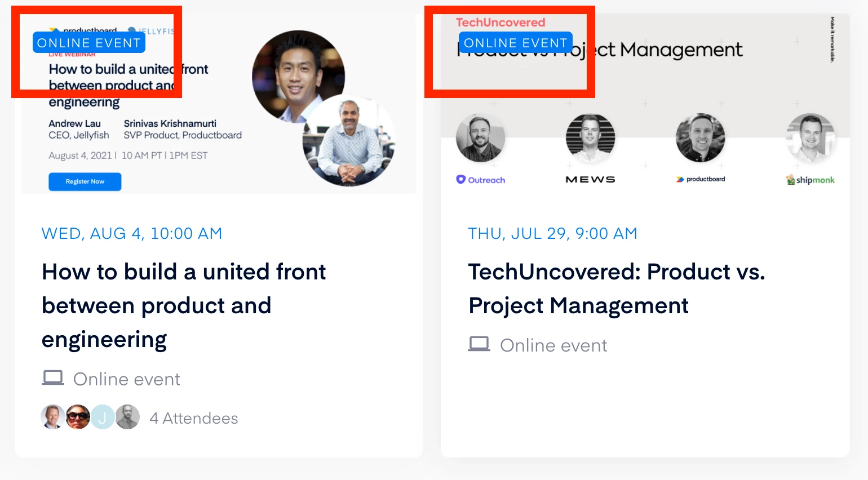Click the first attendee avatar
868x480 pixels.
[53, 417]
